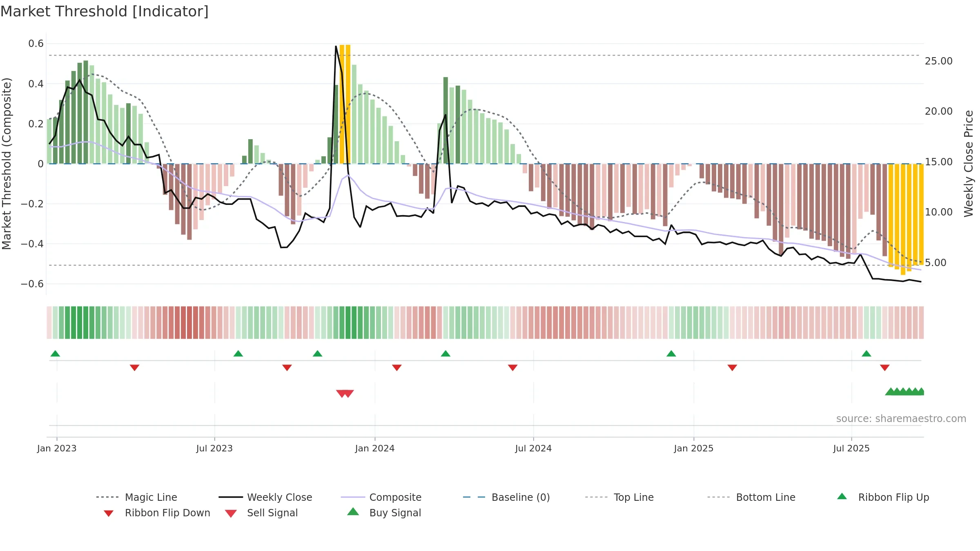The height and width of the screenshot is (551, 980).
Task: Click the 25.00 right axis price value
Action: pyautogui.click(x=939, y=61)
